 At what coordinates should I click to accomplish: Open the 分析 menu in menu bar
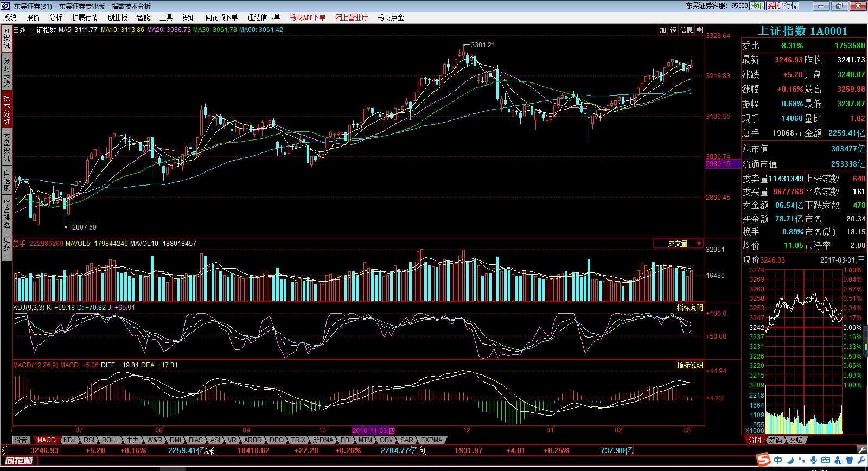pos(56,17)
